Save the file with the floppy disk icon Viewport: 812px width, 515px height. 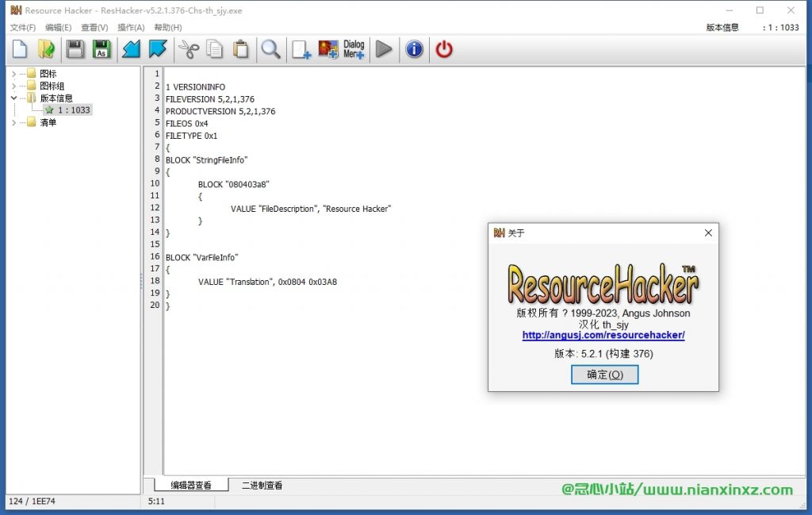pyautogui.click(x=75, y=49)
